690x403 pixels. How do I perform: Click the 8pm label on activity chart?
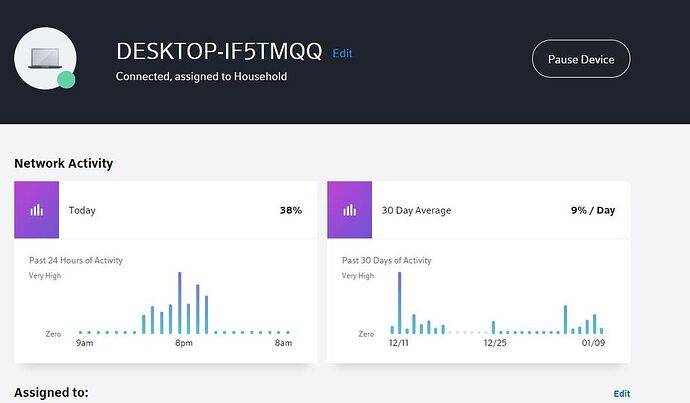coord(183,344)
